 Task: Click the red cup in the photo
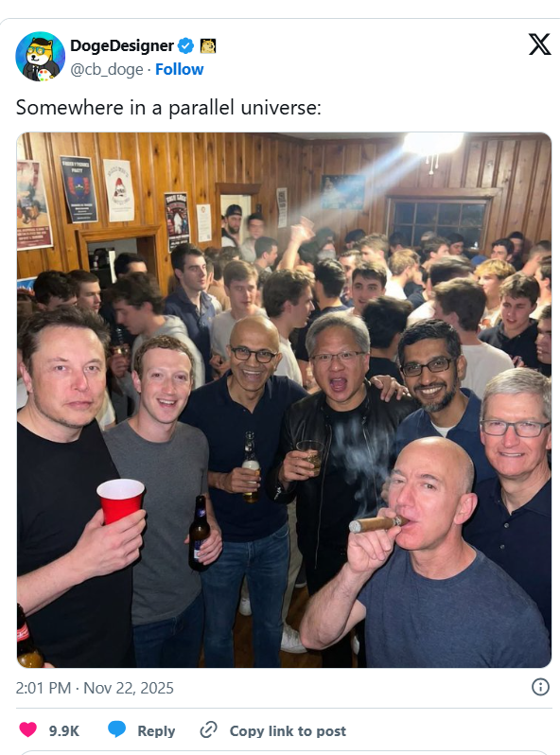click(120, 500)
